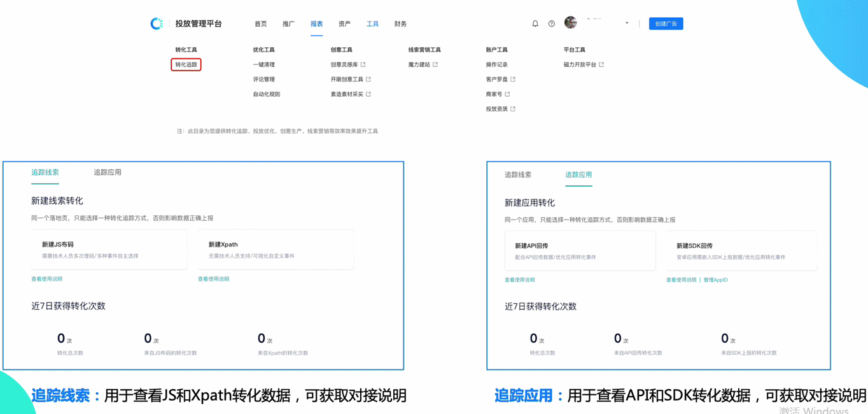Switch to the 追踪应用 tab in left panel

(108, 173)
